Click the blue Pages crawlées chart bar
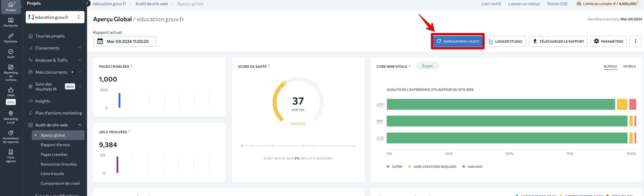Image resolution: width=644 pixels, height=196 pixels. 120,100
